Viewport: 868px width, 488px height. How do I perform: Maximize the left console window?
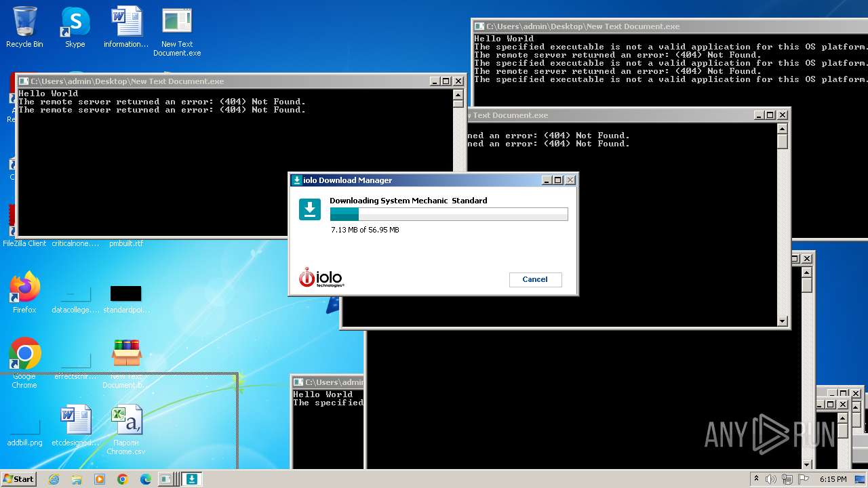[446, 81]
